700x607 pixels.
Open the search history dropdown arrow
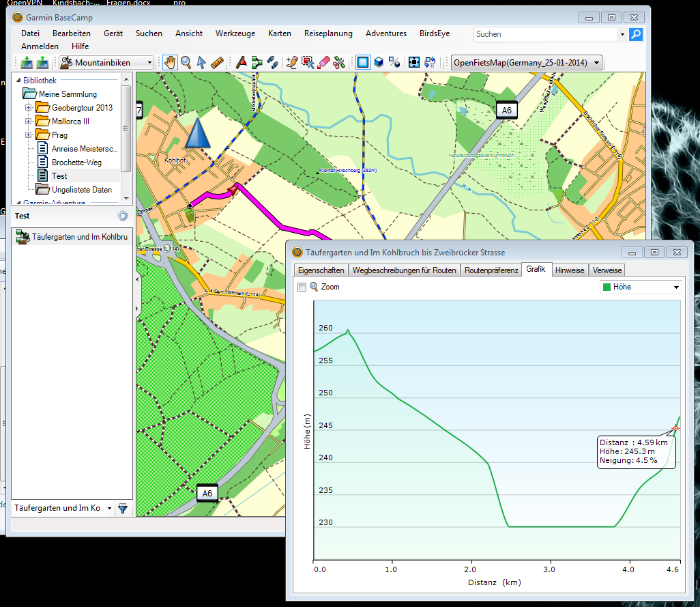coord(622,34)
